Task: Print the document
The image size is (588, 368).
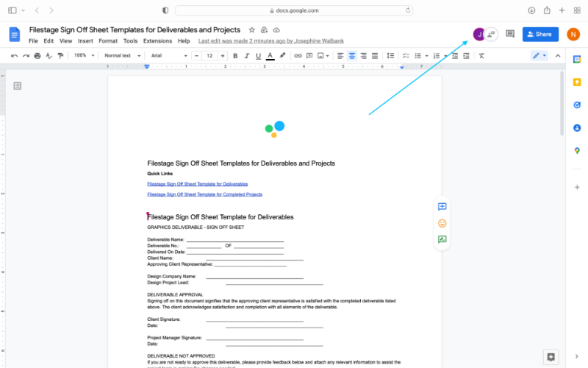Action: point(37,56)
